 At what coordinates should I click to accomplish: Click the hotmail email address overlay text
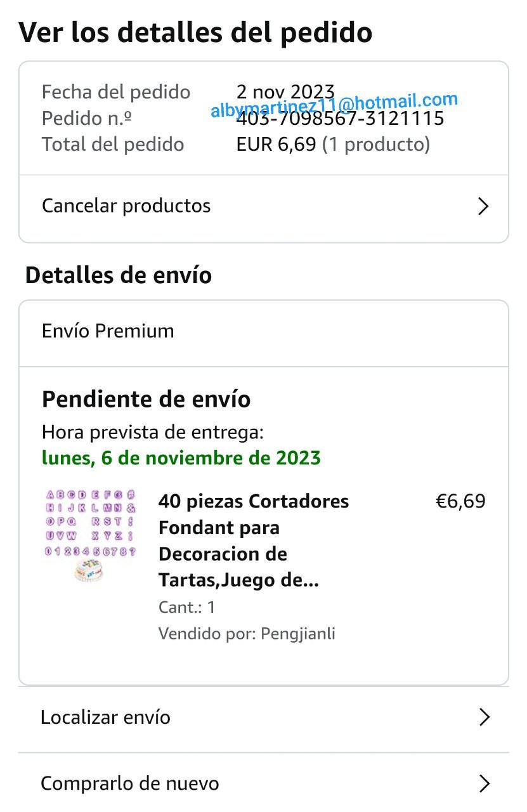(334, 104)
